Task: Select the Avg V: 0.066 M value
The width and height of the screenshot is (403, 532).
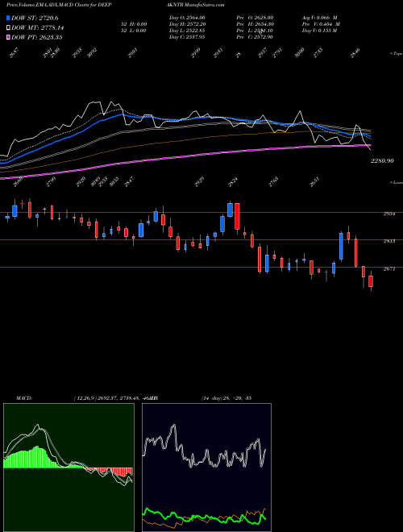Action: [320, 18]
